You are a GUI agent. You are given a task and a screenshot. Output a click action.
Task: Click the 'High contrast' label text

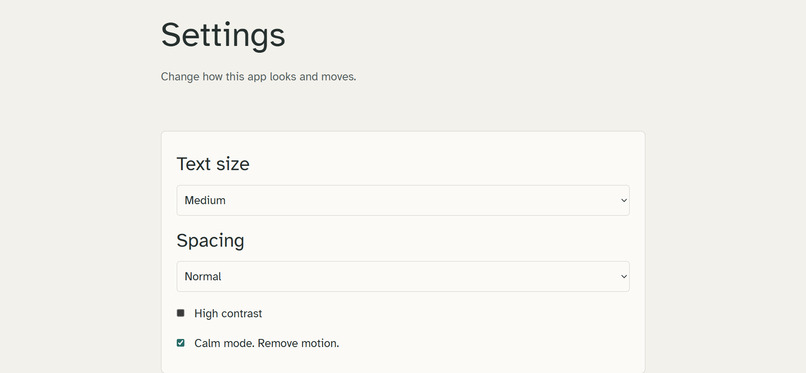tap(228, 313)
